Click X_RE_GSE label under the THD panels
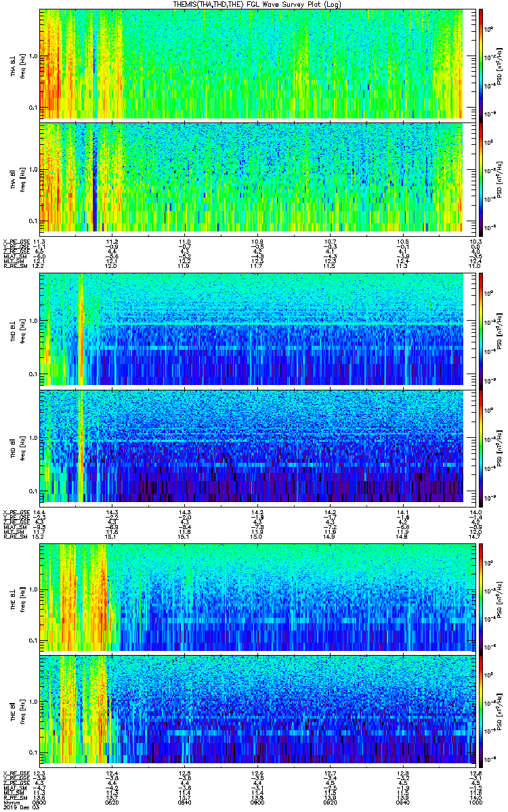Screen dimensions: 508x812 click(16, 512)
